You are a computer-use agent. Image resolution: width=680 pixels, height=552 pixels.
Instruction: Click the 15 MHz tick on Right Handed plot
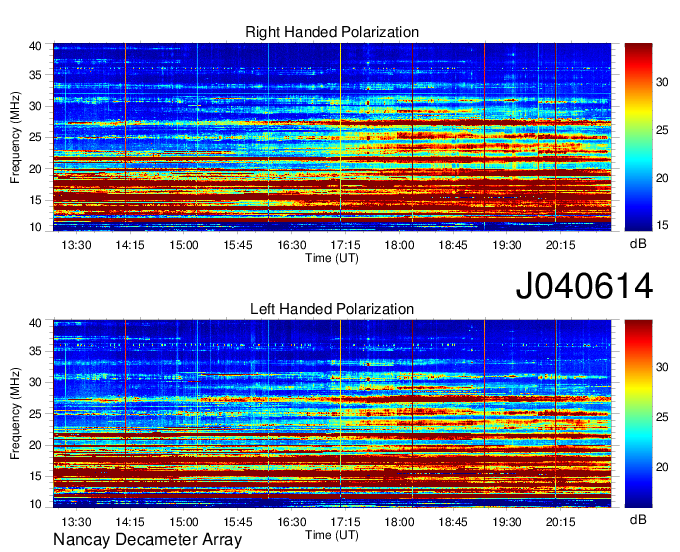pos(36,200)
